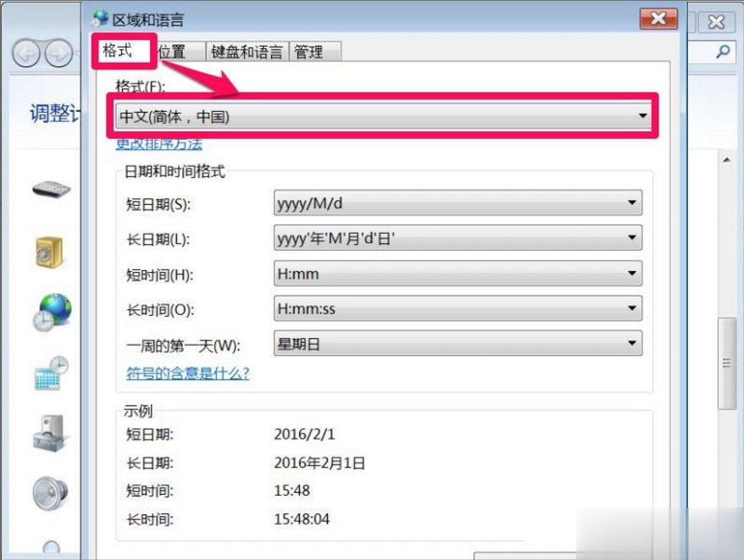Click the 15:48:04 long time example
744x560 pixels.
(x=302, y=518)
